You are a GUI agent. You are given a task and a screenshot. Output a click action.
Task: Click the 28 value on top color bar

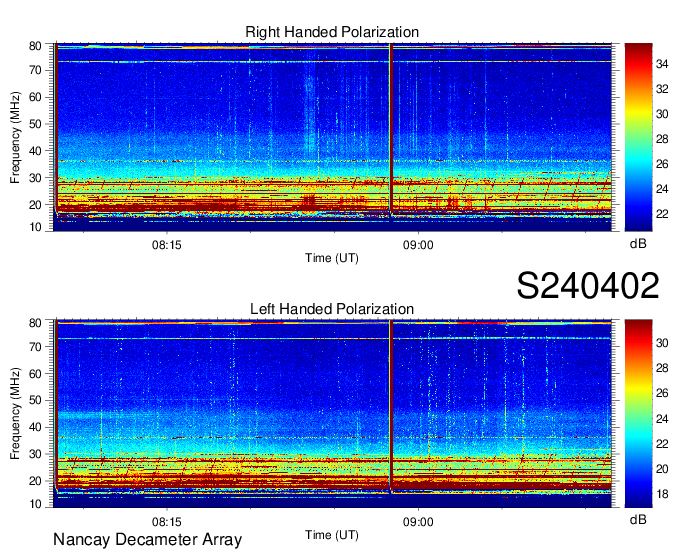662,139
